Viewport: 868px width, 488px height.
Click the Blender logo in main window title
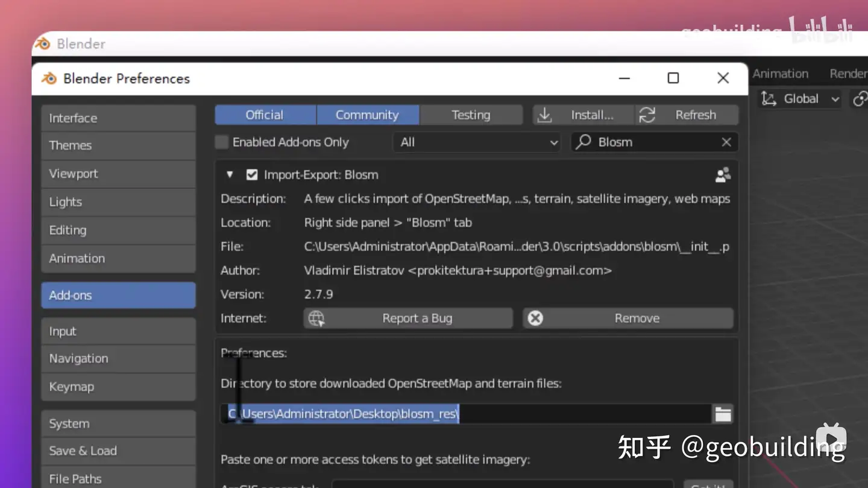pyautogui.click(x=42, y=43)
